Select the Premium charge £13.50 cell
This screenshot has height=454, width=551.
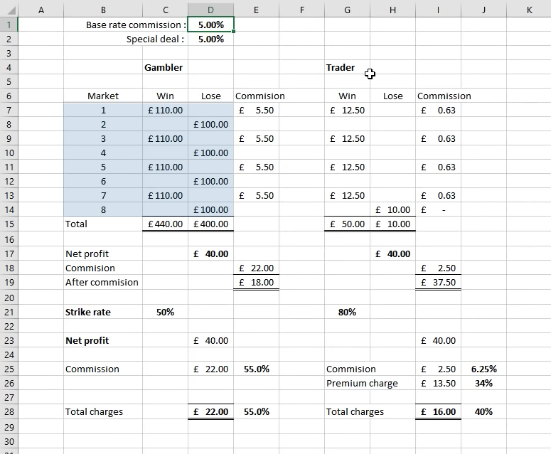pos(438,383)
